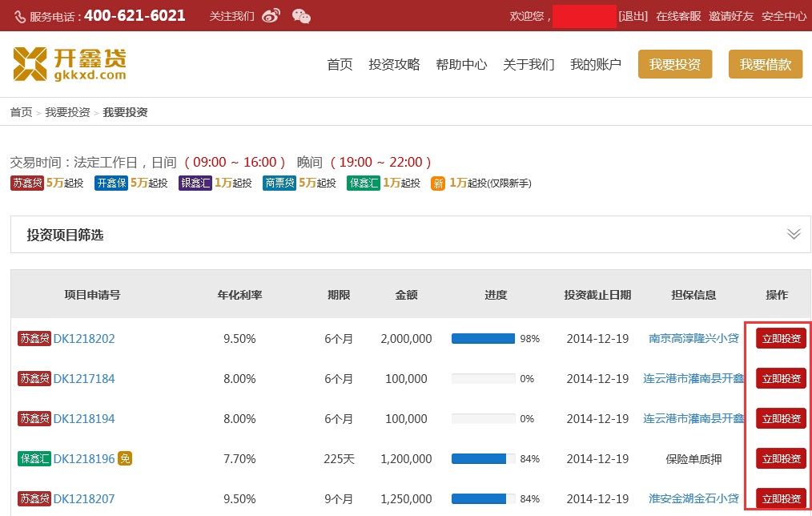Go to 我的账户 menu item
The image size is (812, 516).
[x=595, y=65]
